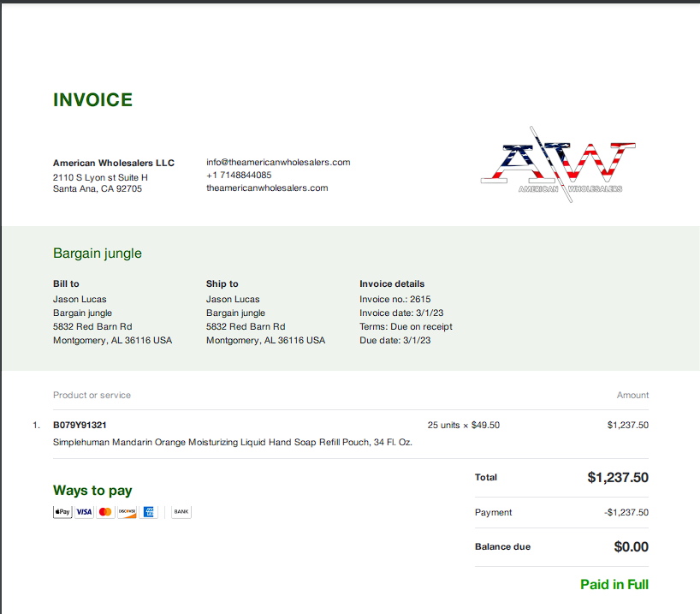
Task: Click product code B079Y91321
Action: 80,425
